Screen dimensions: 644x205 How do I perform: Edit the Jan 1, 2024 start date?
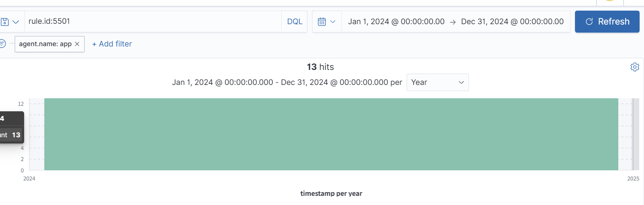(396, 22)
